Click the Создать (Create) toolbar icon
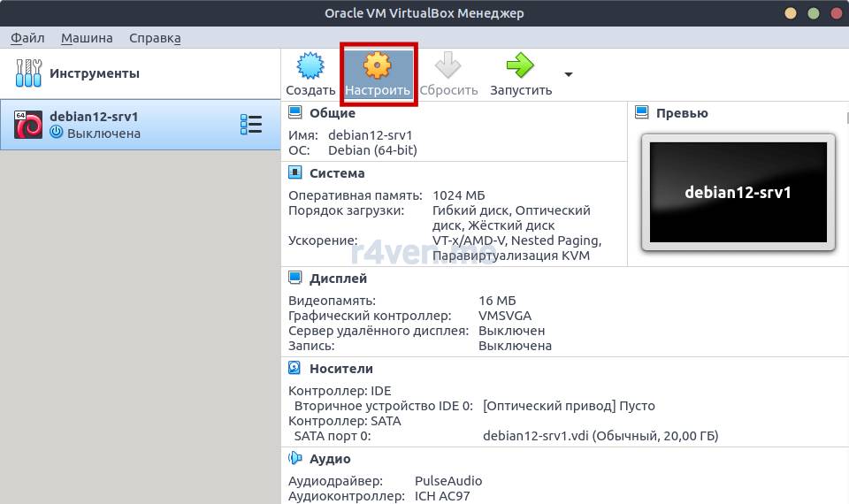Image resolution: width=849 pixels, height=504 pixels. click(310, 67)
